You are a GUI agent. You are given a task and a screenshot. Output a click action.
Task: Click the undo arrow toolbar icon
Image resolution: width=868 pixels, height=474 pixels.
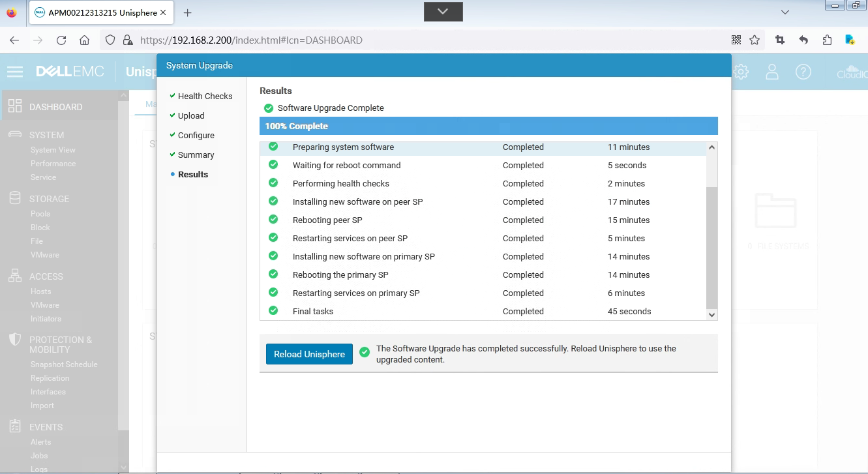[803, 40]
